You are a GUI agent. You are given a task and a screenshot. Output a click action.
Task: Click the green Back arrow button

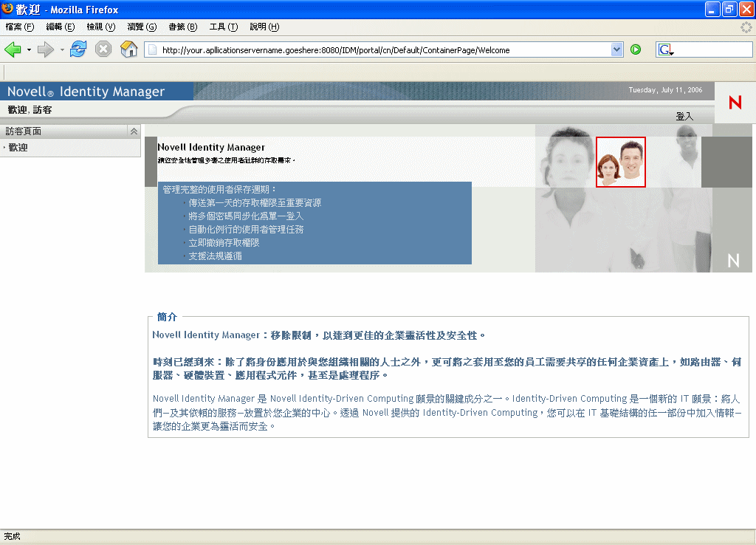13,49
